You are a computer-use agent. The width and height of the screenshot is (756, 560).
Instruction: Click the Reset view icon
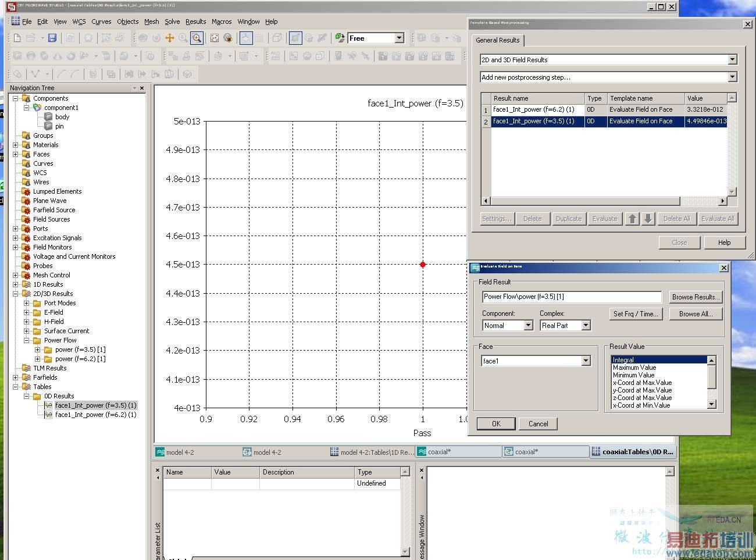(215, 38)
